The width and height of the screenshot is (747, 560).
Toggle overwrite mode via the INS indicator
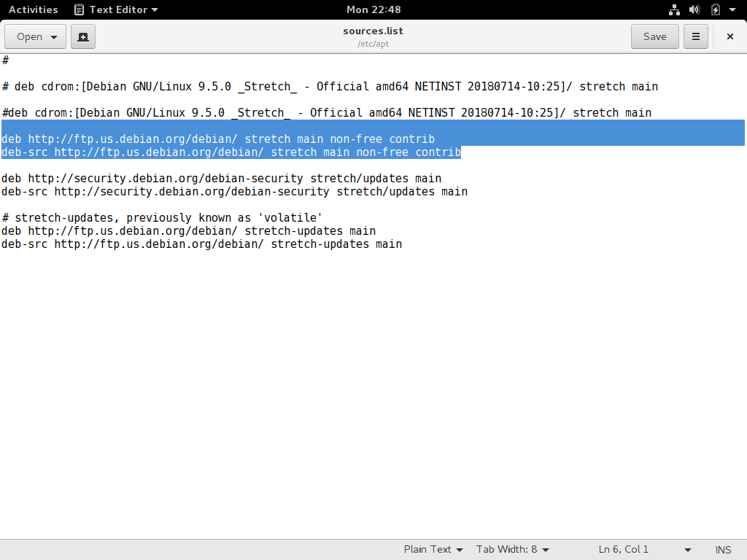coord(723,549)
